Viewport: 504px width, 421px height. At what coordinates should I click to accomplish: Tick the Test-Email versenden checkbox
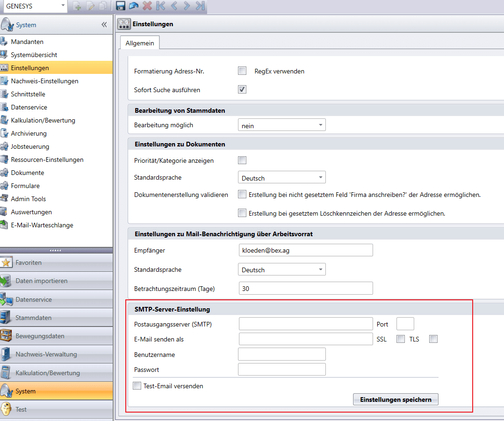pos(137,386)
